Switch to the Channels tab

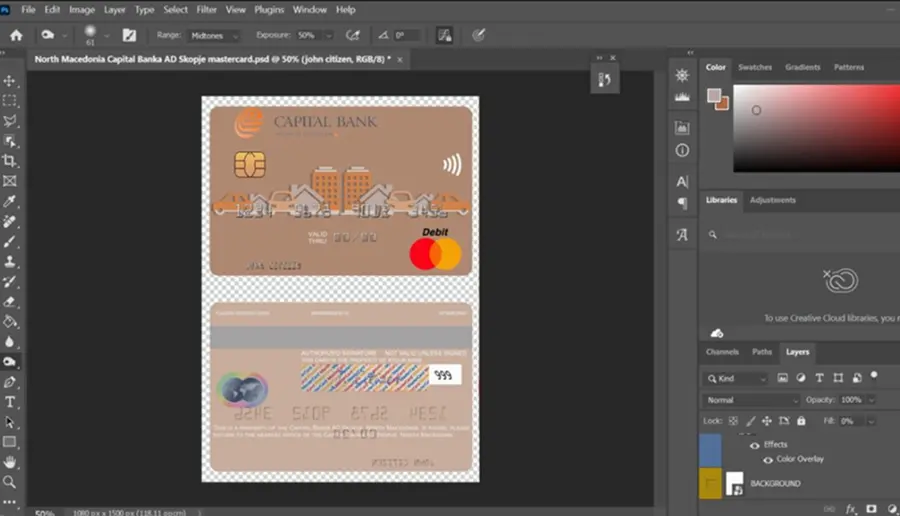(x=722, y=352)
